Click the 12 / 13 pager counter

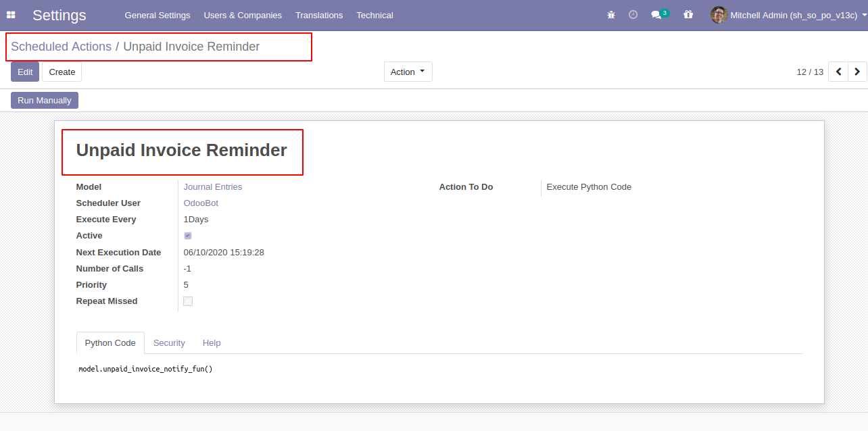[x=810, y=72]
